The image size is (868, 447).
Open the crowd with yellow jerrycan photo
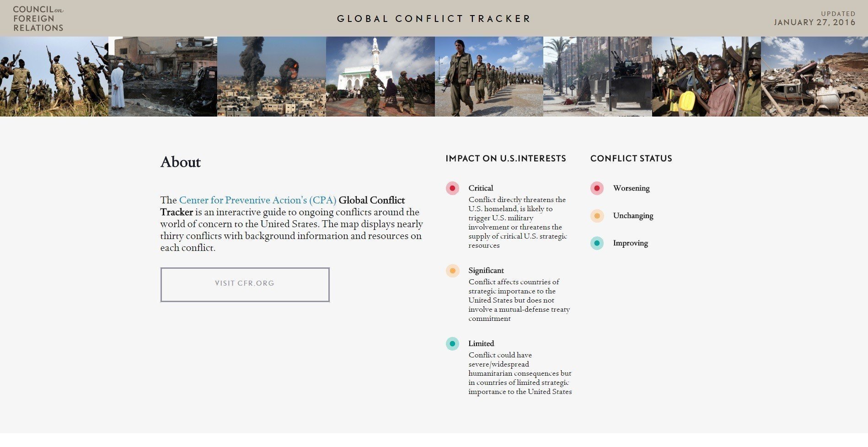(707, 76)
